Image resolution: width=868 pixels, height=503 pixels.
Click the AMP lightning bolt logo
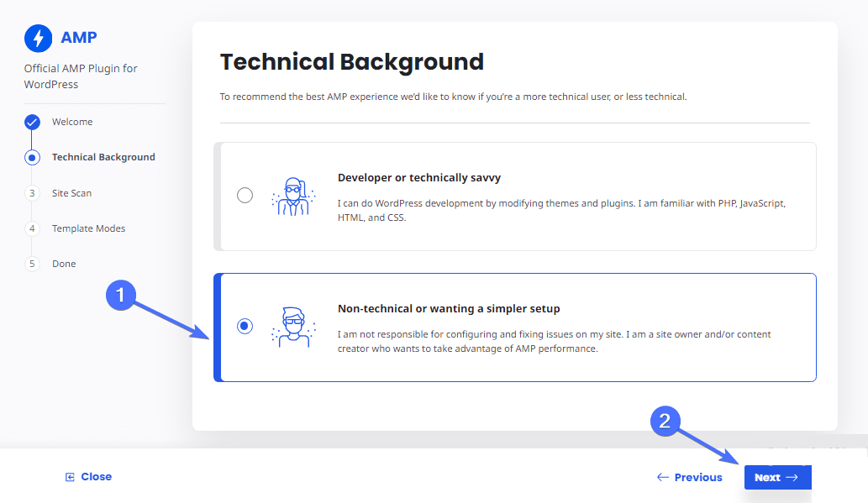coord(38,38)
